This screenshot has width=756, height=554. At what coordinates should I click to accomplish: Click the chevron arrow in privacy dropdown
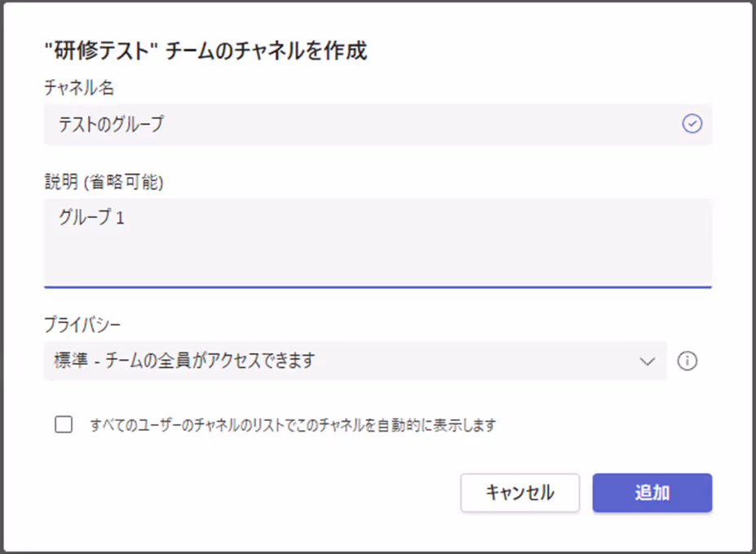click(647, 361)
